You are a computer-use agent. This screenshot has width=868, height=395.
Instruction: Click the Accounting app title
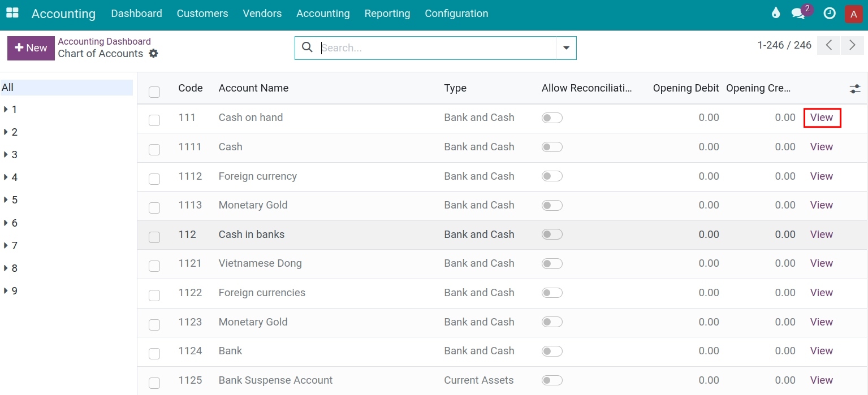63,14
